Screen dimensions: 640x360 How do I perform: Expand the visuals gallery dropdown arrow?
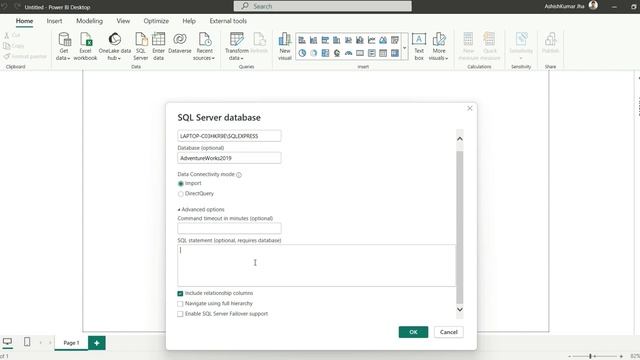tap(404, 48)
